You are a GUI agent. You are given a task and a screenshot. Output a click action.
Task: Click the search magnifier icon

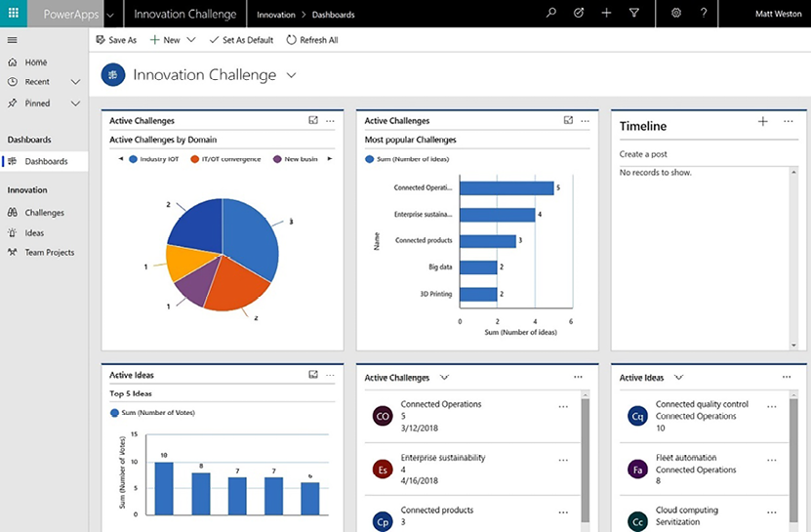551,14
